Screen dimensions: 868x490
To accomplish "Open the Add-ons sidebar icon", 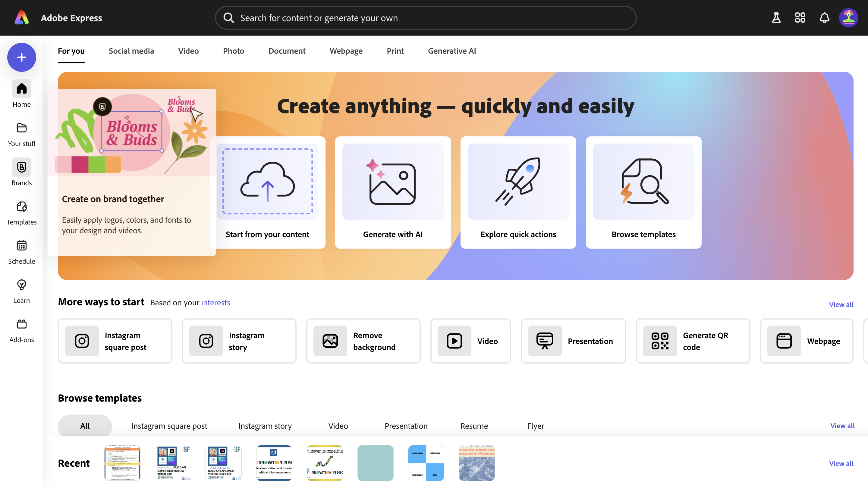I will click(22, 324).
